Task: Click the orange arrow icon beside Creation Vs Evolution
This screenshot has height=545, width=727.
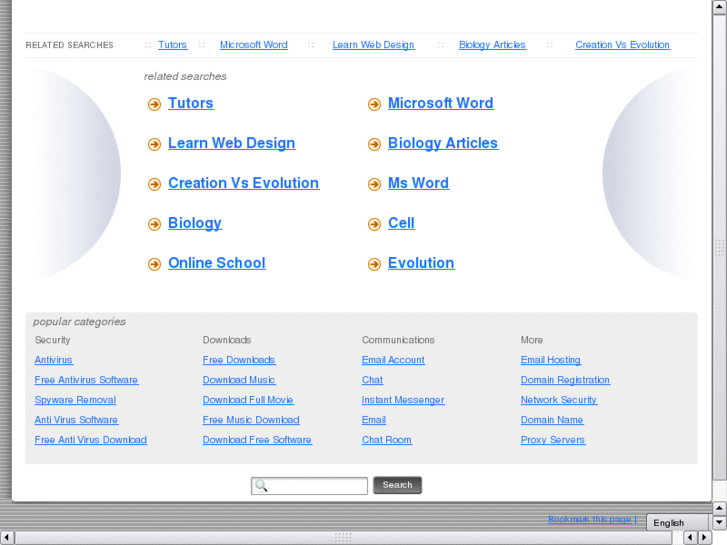Action: click(x=154, y=184)
